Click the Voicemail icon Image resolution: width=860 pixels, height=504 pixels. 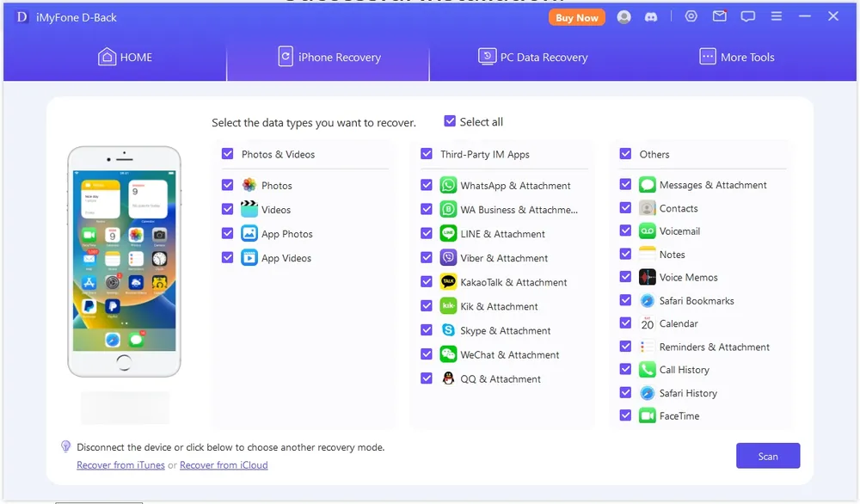[x=648, y=230]
